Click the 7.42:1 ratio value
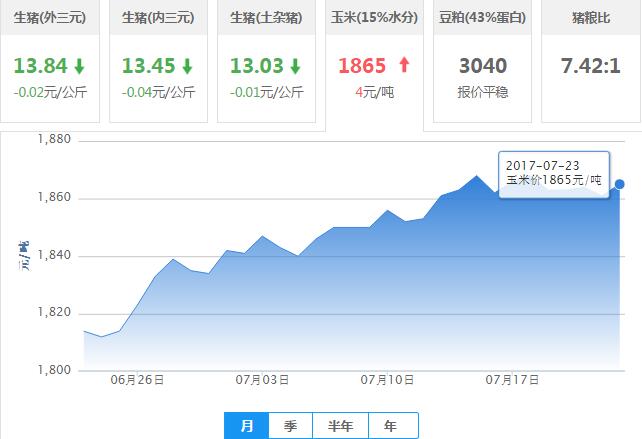Image resolution: width=642 pixels, height=439 pixels. [x=590, y=66]
